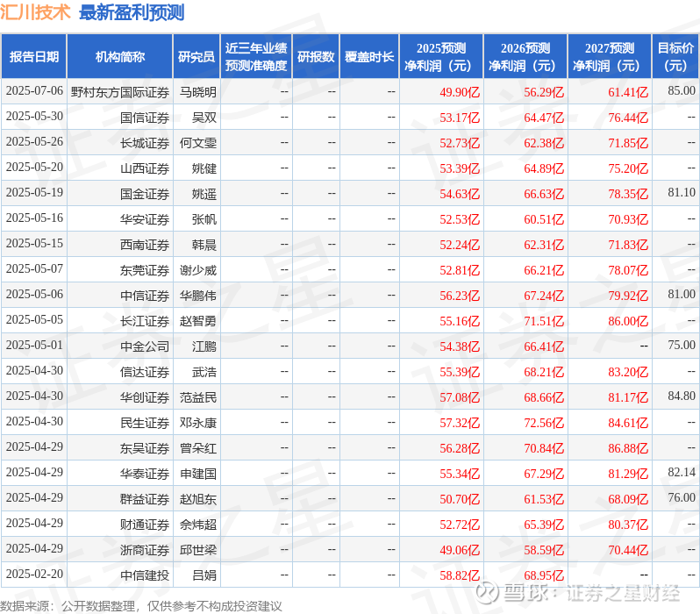
Task: Click the target price 85.00
Action: (x=682, y=90)
